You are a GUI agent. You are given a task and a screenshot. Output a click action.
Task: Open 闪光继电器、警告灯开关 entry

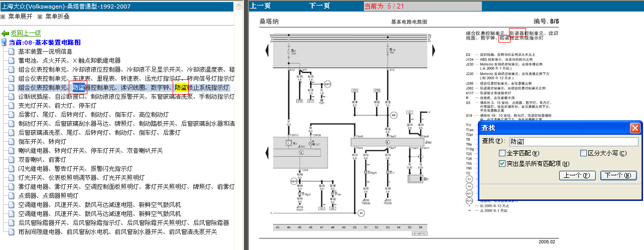[x=75, y=168]
